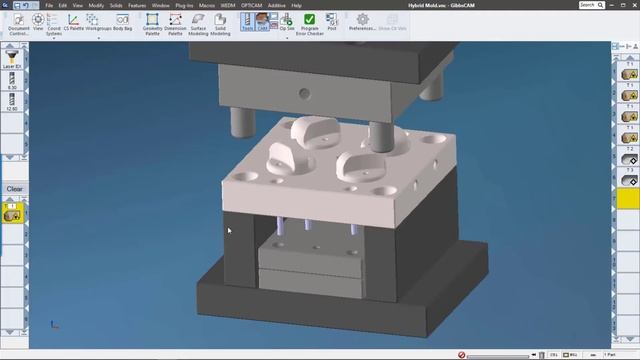Click the axis triad in viewport corner
640x360 pixels.
click(55, 325)
